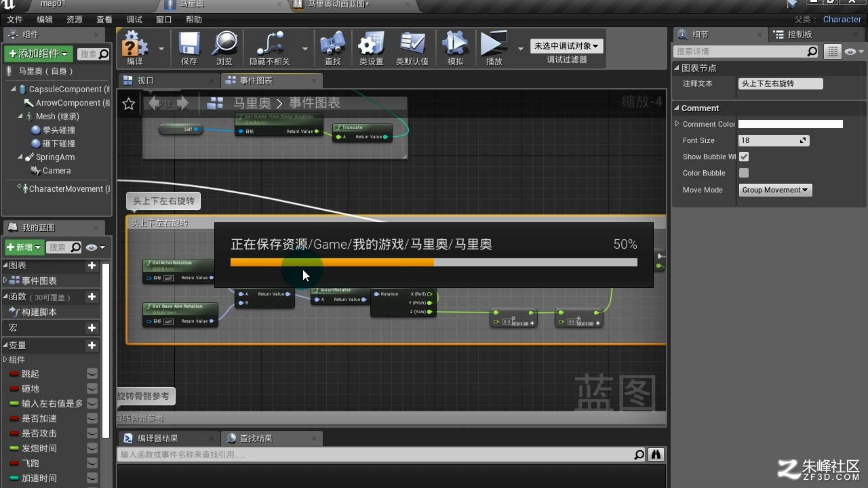Click the Unreal Engine logo at top left
868x488 pixels.
[8, 5]
